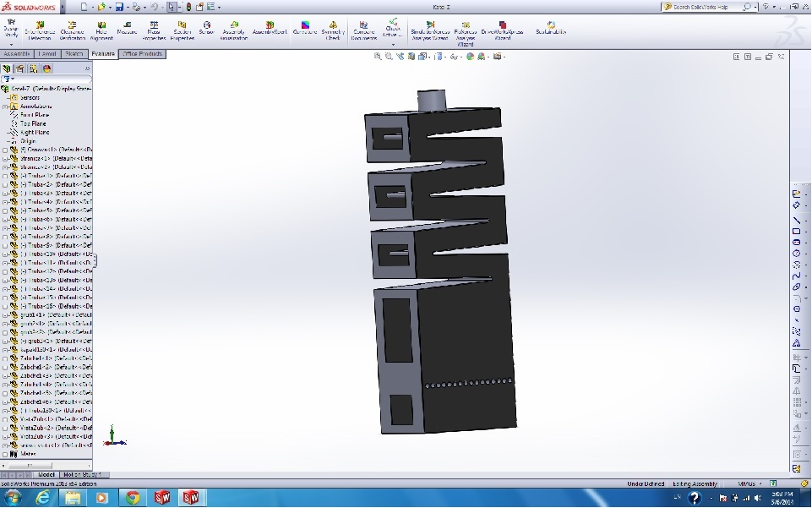Click the Curvature display icon
The height and width of the screenshot is (508, 812).
pos(305,28)
